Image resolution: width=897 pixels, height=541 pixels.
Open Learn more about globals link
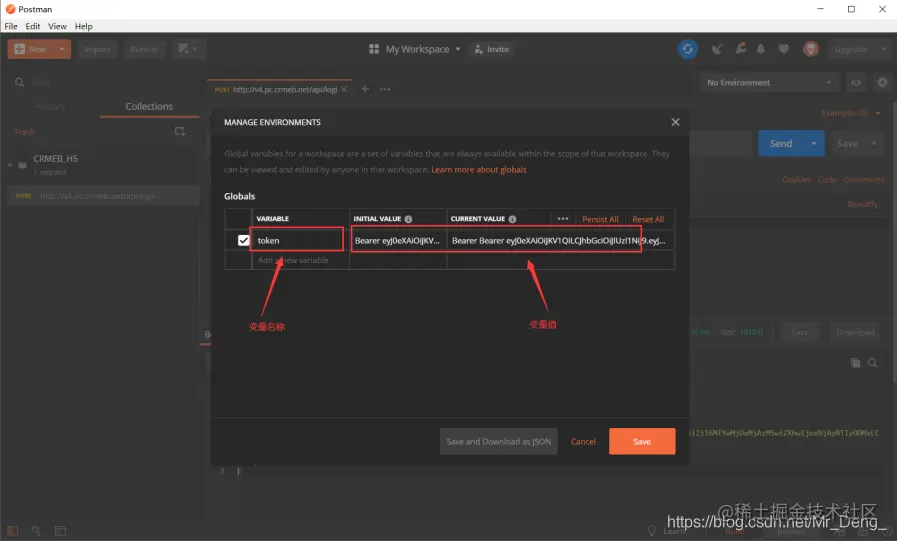[479, 169]
